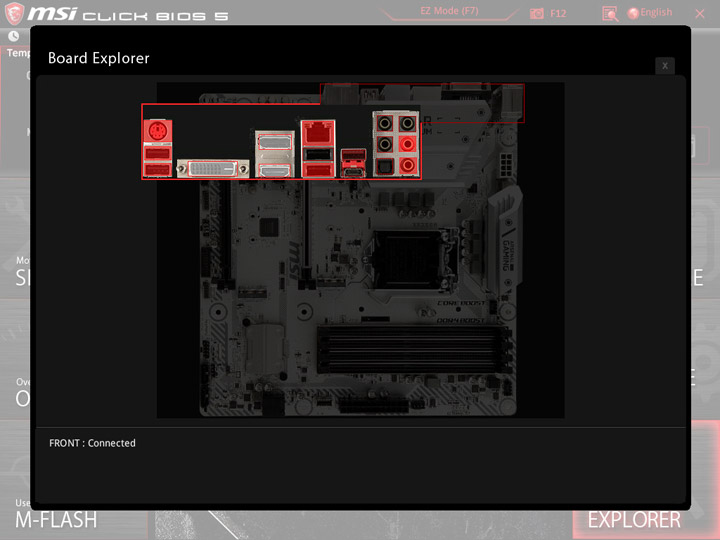Viewport: 720px width, 540px height.
Task: Open the English language selector
Action: 650,13
